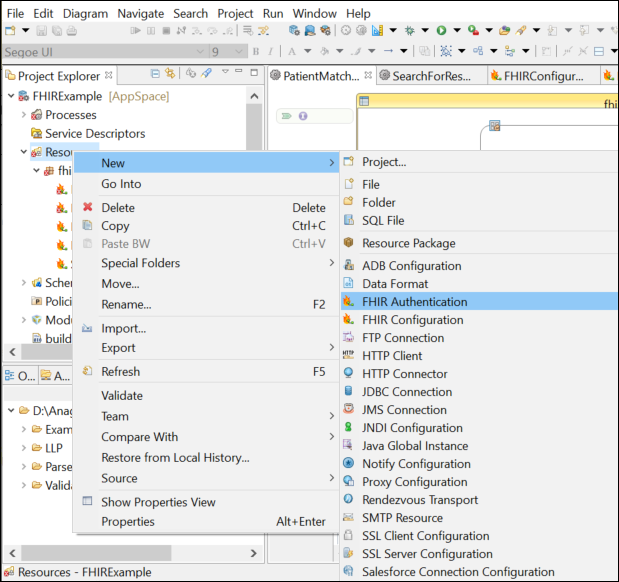Click the HTTP Client icon

click(x=348, y=356)
